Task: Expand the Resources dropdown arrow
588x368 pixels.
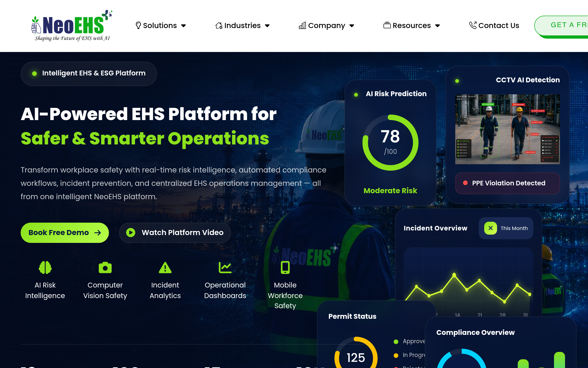Action: (438, 26)
